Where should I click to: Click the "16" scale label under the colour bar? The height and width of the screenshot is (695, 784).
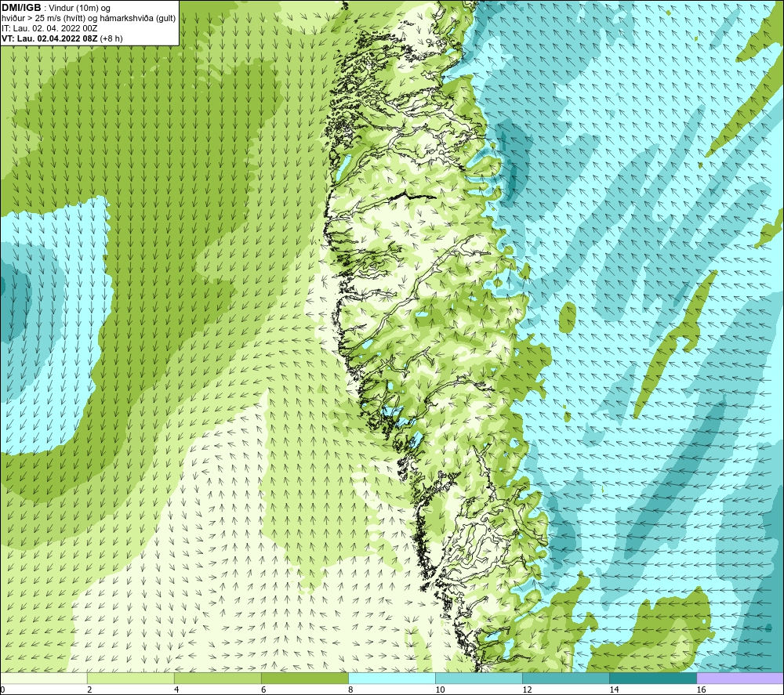tap(701, 690)
